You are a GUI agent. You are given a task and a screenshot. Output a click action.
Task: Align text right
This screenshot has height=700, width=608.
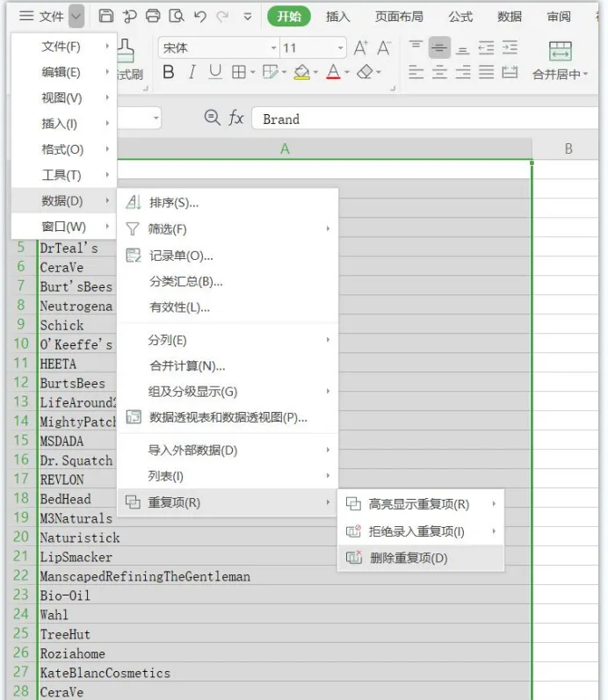click(463, 72)
